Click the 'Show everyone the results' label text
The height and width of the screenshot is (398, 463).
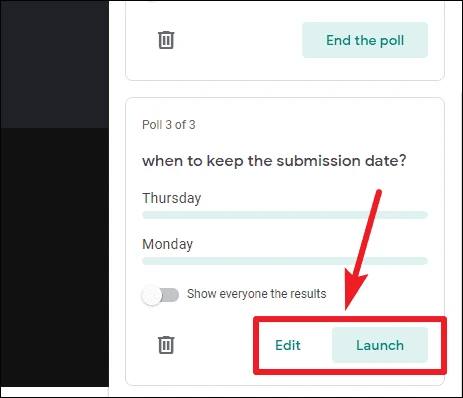pos(257,294)
